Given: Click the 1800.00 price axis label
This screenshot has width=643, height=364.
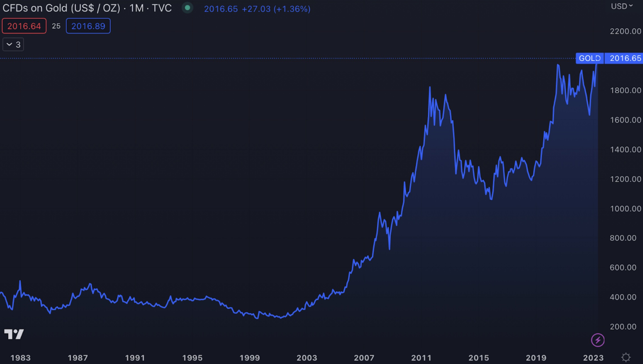Looking at the screenshot, I should click(x=625, y=90).
